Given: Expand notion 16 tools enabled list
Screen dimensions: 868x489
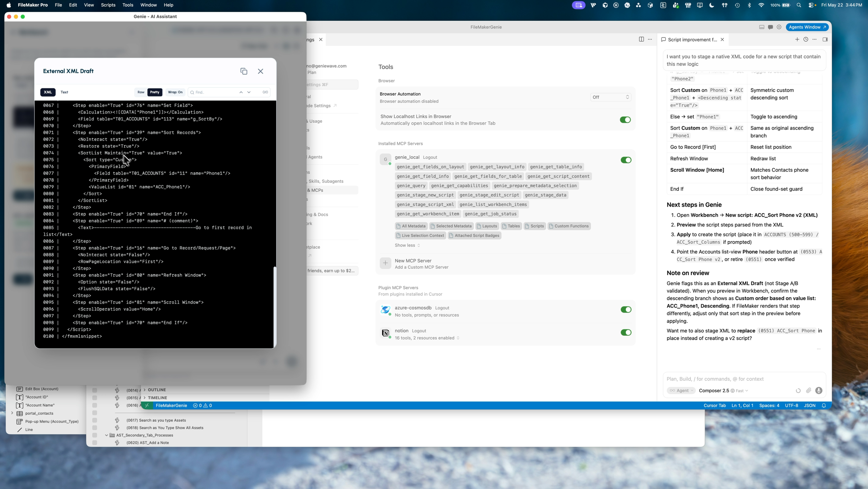Looking at the screenshot, I should (427, 338).
